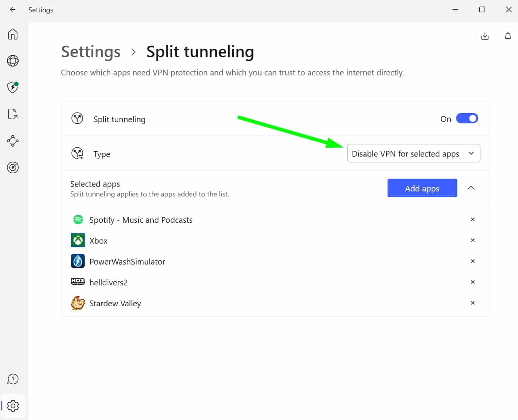Screen dimensions: 518x420
Task: Click the Type label
Action: [102, 154]
